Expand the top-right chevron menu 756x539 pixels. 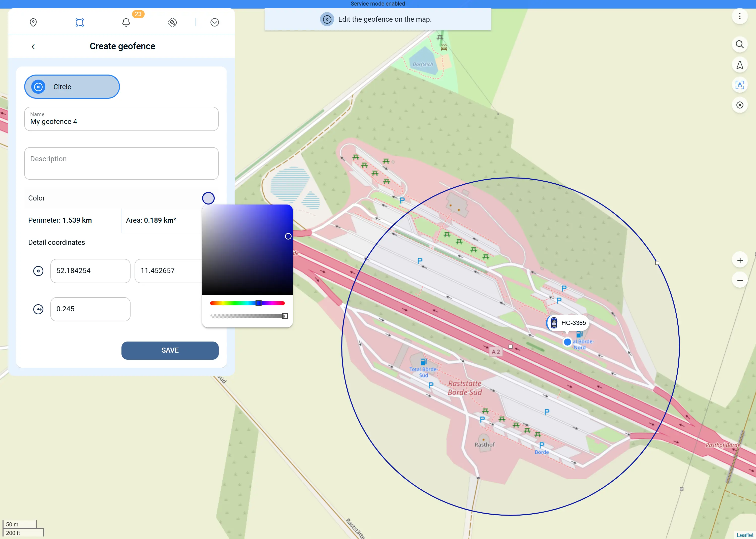click(x=214, y=22)
